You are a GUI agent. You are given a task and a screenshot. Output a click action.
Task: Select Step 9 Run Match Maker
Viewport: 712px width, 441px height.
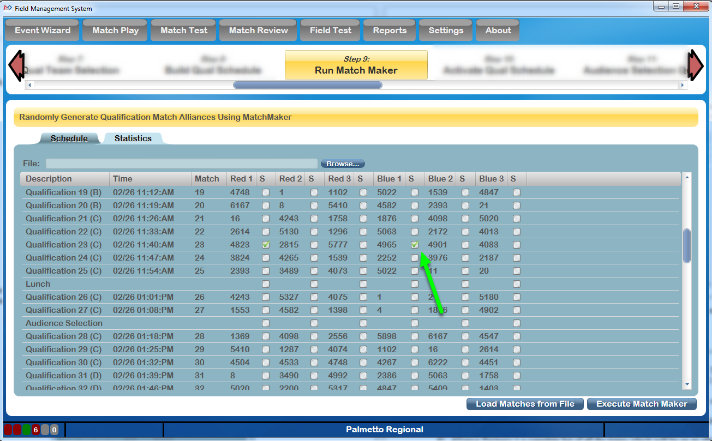click(356, 65)
